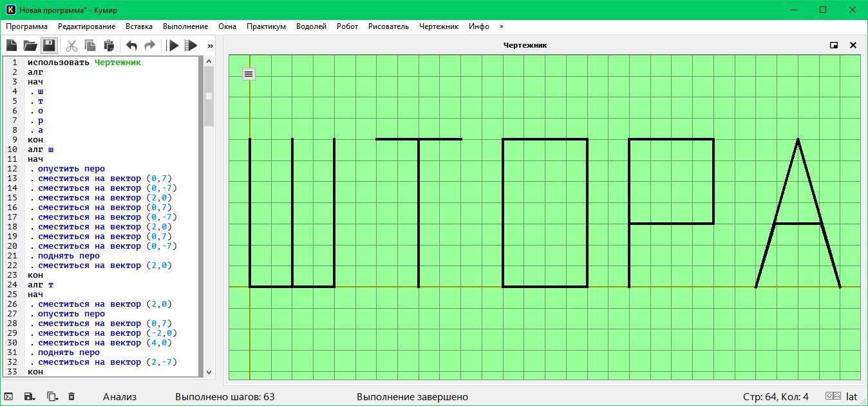
Task: Run the program with the play icon
Action: pyautogui.click(x=173, y=45)
